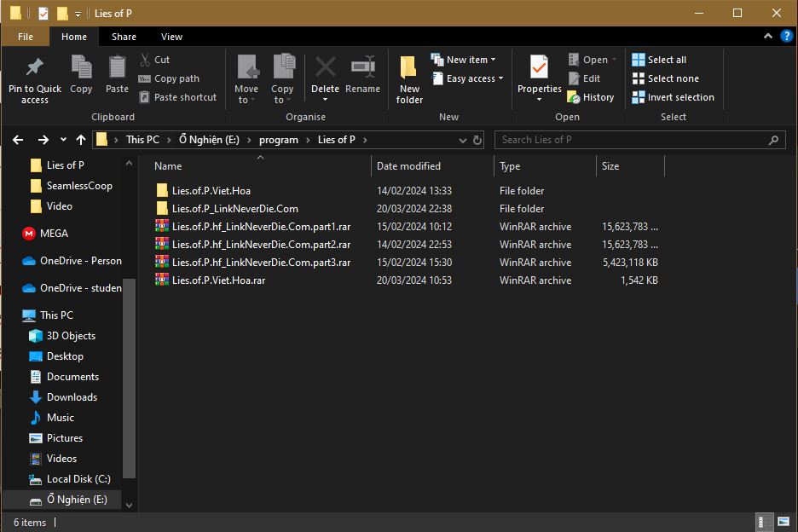Open the Help question mark icon
This screenshot has height=532, width=798.
[787, 37]
